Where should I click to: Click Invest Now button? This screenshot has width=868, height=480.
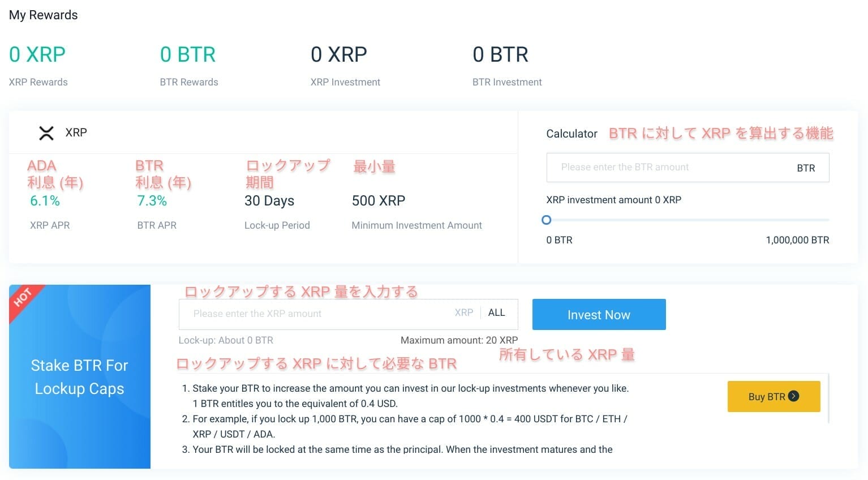pos(599,315)
